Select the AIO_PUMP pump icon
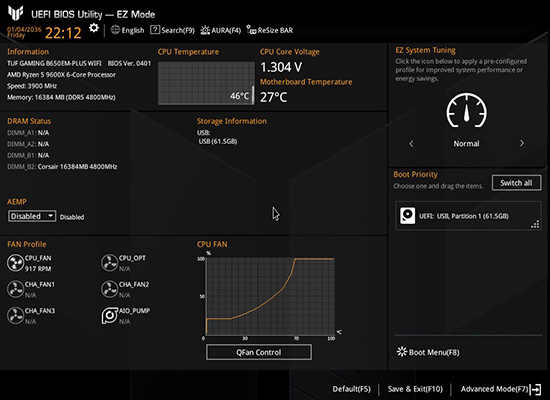Screen dimensions: 550x400 (109, 315)
